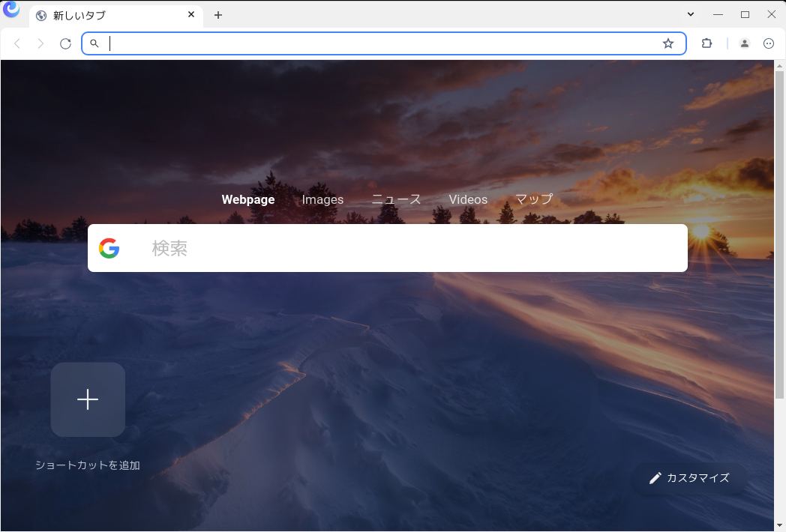
Task: Click into the 検索 search field
Action: coord(388,248)
